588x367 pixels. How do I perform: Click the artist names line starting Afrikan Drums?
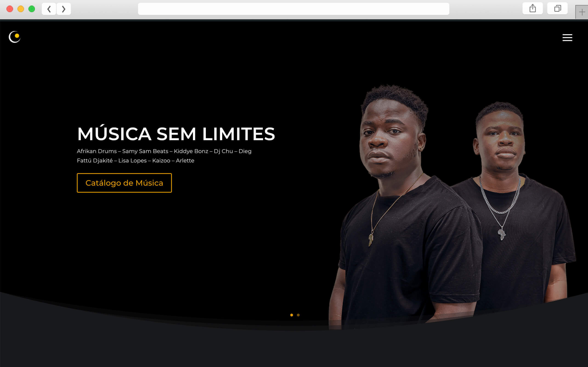pyautogui.click(x=164, y=151)
